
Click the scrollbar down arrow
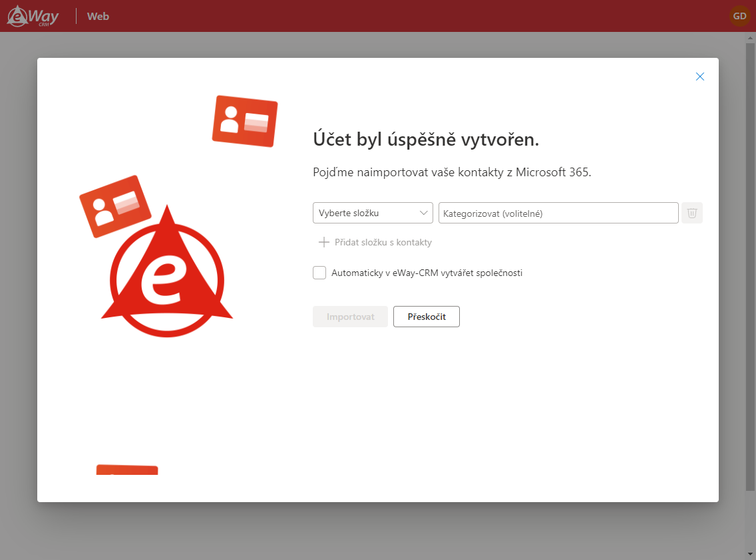pos(750,554)
